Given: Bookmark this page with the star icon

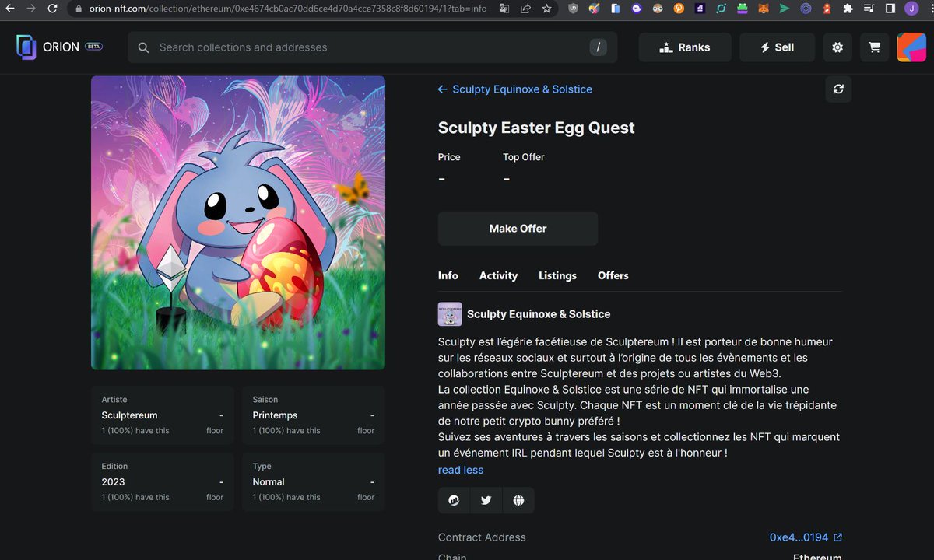Looking at the screenshot, I should point(547,9).
